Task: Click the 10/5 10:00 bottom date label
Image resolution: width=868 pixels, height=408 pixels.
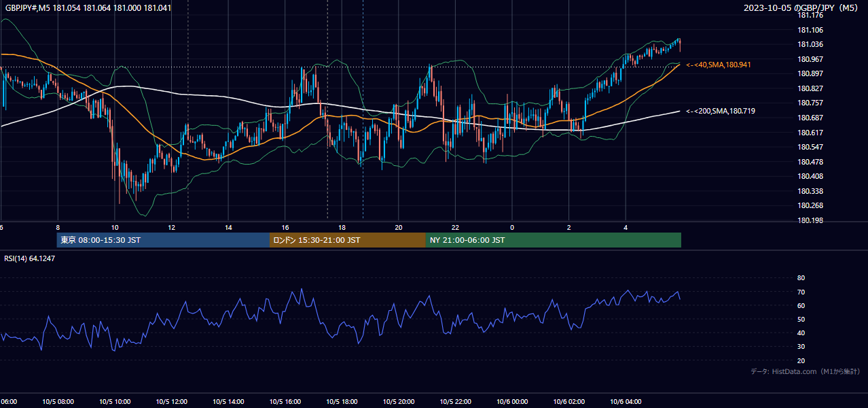Action: (115, 402)
